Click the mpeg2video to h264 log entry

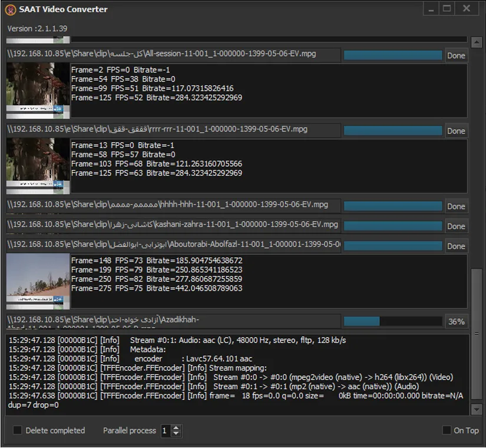[x=230, y=377]
